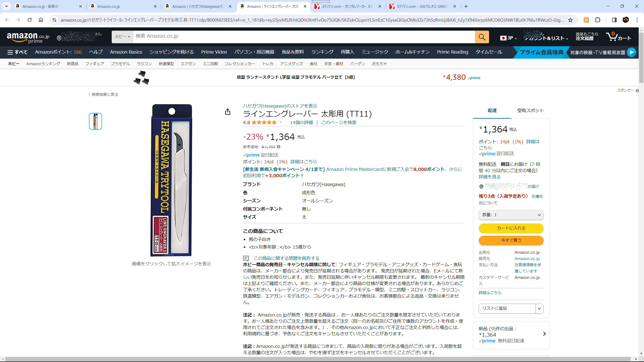Switch to the ハセガワ(Hasegawa) browser tab
The height and width of the screenshot is (362, 644).
tap(199, 6)
